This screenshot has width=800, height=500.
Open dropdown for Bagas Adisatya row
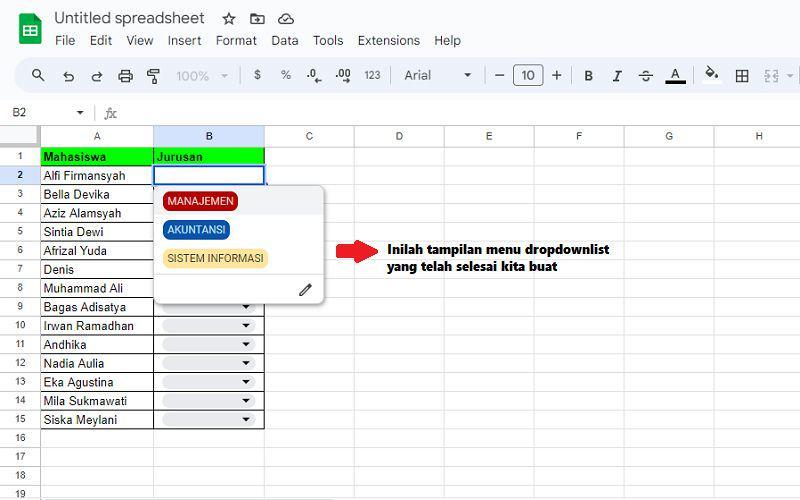coord(246,307)
